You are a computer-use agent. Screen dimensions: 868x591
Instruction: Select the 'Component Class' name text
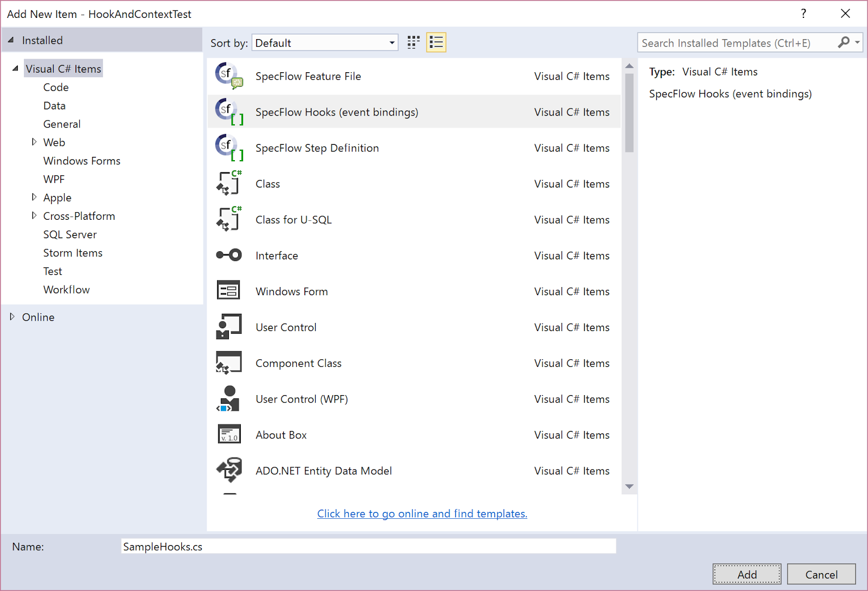298,363
